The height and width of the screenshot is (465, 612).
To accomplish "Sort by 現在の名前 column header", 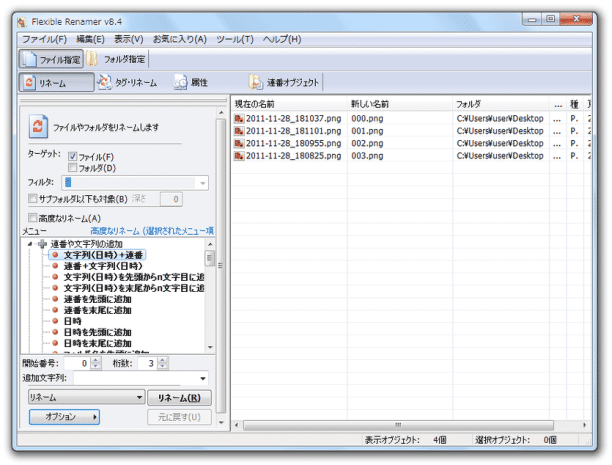I will [x=289, y=104].
